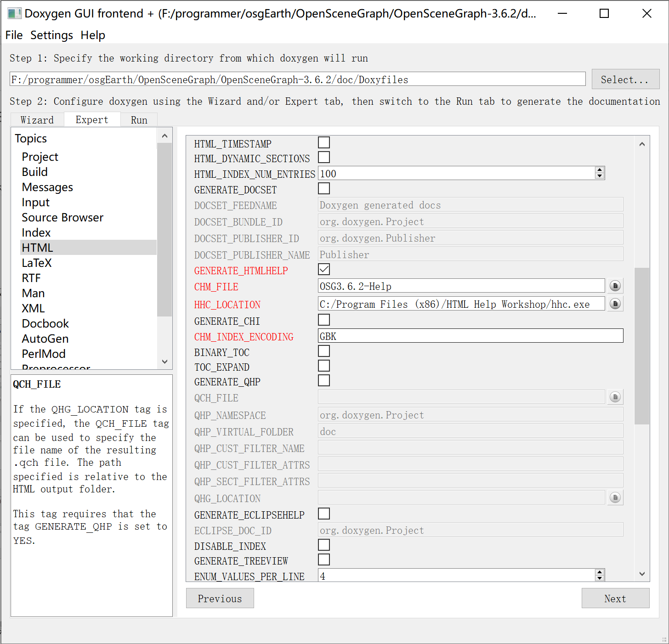
Task: Select the LaTeX topic in the sidebar
Action: (37, 262)
